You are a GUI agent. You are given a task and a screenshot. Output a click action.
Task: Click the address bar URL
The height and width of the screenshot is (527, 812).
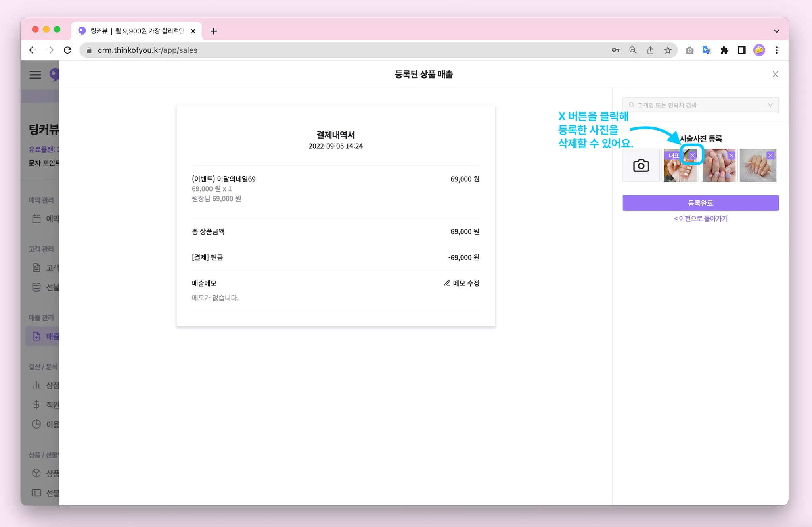pos(147,50)
